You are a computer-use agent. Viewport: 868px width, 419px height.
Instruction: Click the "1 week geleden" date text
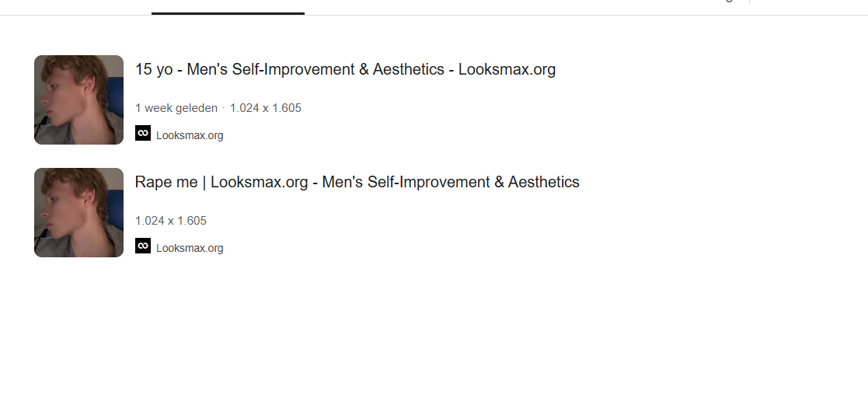(176, 108)
